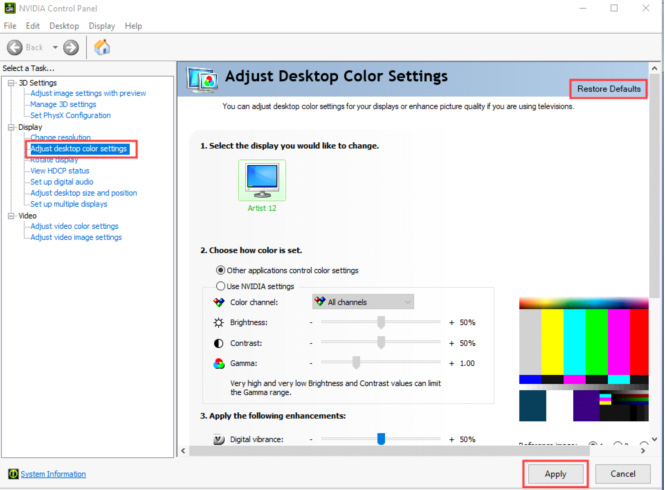Click the Color channel RGB icon
Screen dimensions: 665x490
(x=219, y=302)
